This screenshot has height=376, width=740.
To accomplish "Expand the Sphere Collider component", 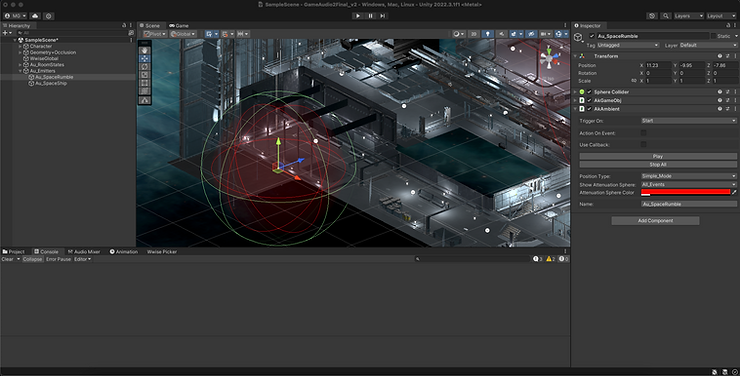I will (575, 92).
